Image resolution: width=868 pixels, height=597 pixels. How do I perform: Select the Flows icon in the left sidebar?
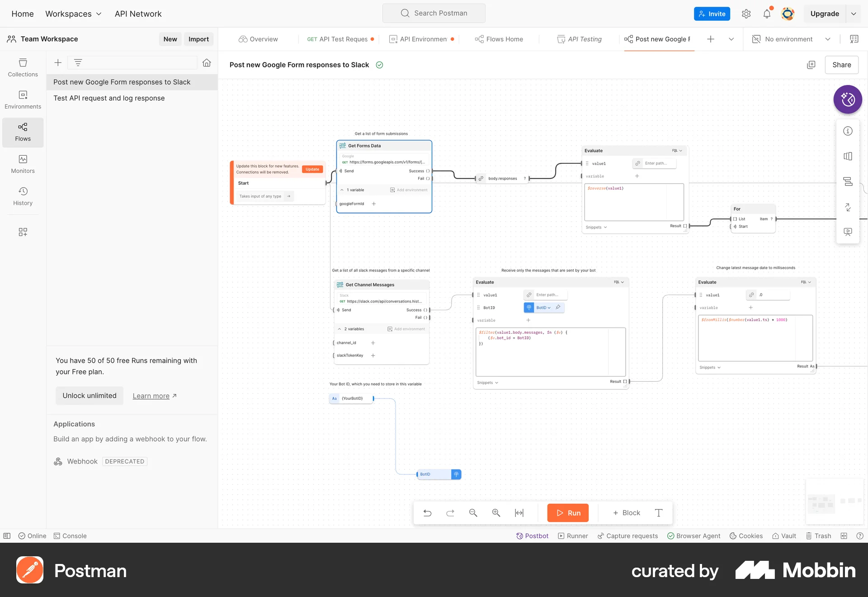click(x=23, y=132)
